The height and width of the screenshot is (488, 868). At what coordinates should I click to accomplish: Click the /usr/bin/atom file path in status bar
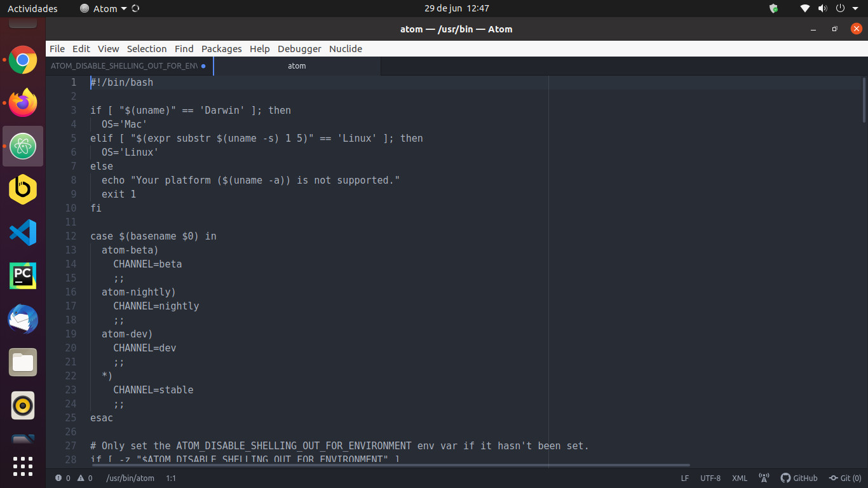[130, 478]
